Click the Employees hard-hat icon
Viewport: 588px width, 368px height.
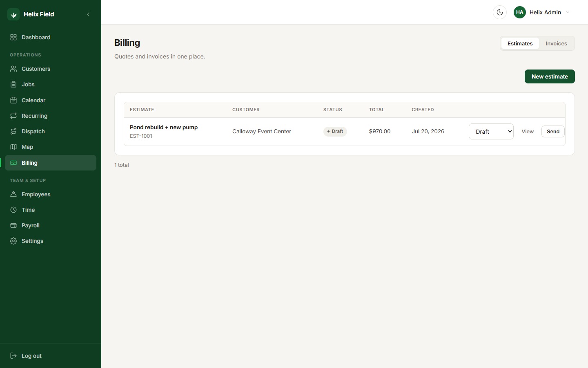[13, 194]
